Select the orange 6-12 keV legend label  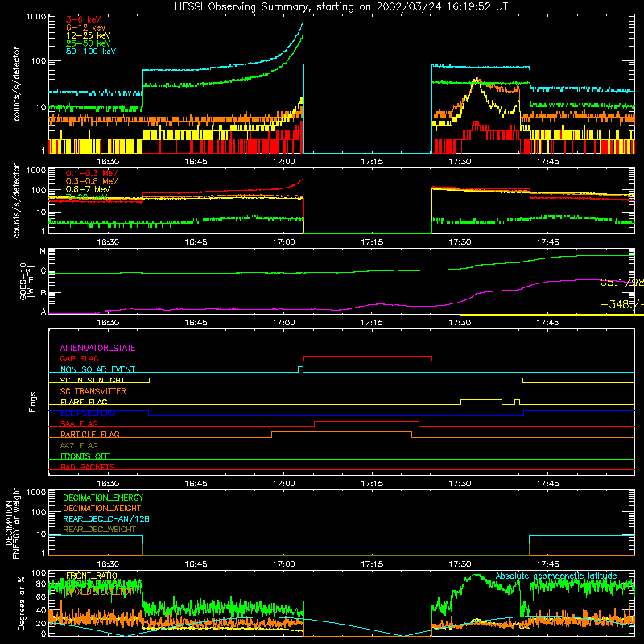coord(86,27)
